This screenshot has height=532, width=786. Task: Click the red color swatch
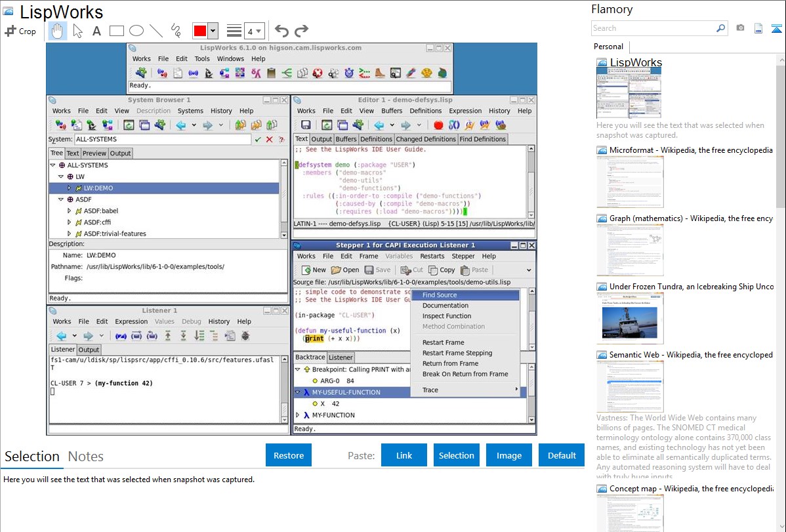[200, 31]
